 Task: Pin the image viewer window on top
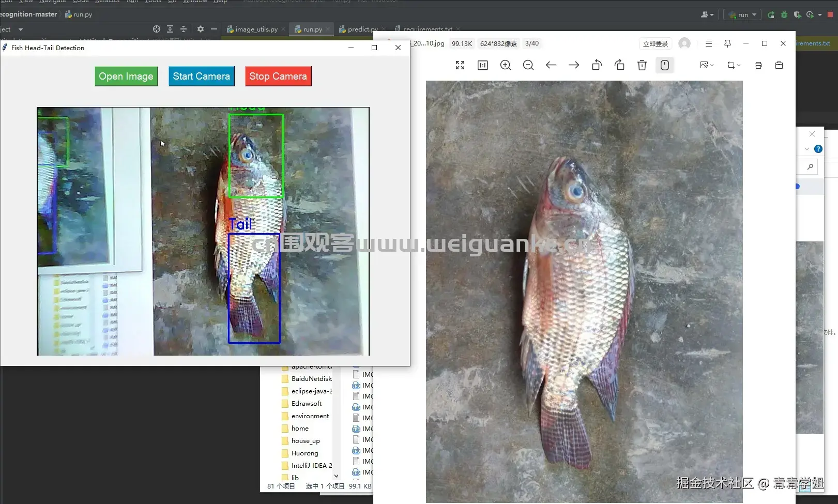(x=727, y=43)
